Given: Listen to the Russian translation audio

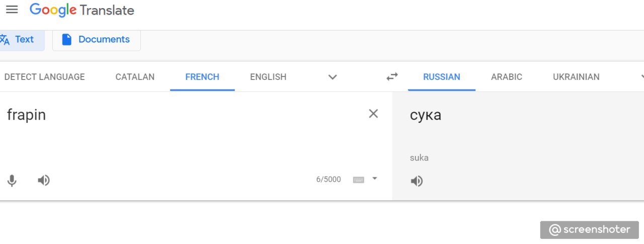Looking at the screenshot, I should 417,181.
